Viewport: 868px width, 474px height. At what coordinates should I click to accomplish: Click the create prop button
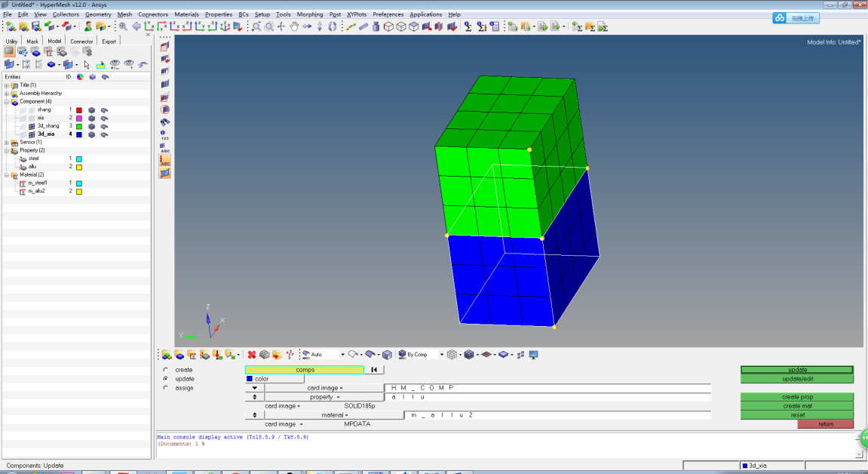pos(797,397)
